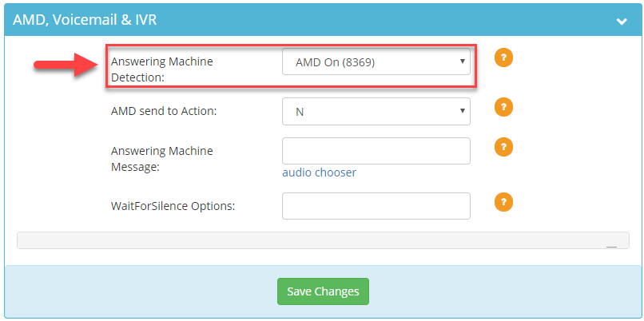Click the AMD, Voicemail & IVR header title
644x321 pixels.
(x=85, y=20)
